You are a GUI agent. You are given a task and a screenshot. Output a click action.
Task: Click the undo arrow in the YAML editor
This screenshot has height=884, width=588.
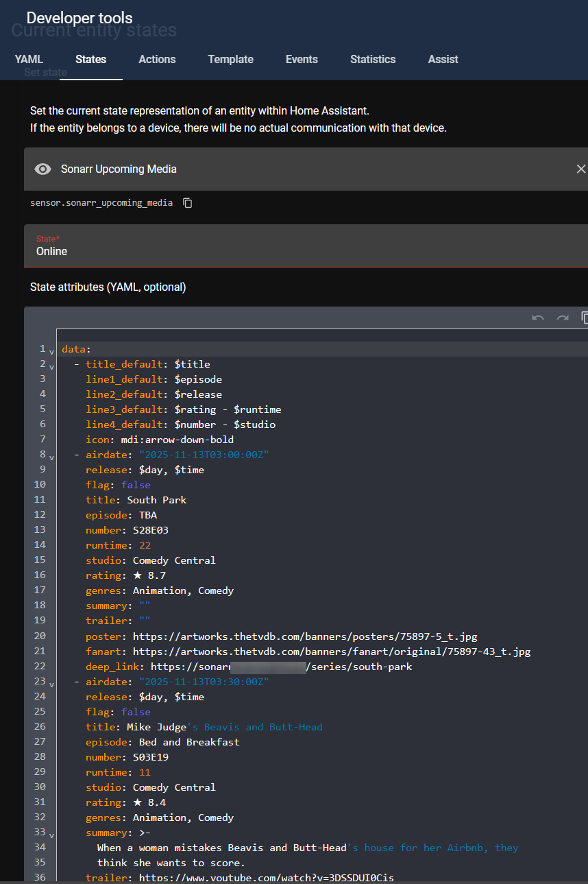point(538,318)
